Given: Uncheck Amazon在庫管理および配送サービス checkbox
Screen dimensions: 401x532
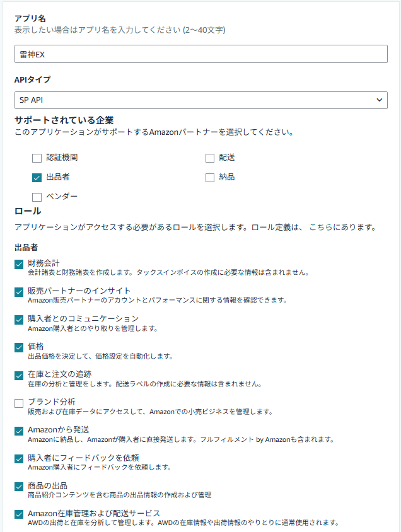Looking at the screenshot, I should pos(19,514).
